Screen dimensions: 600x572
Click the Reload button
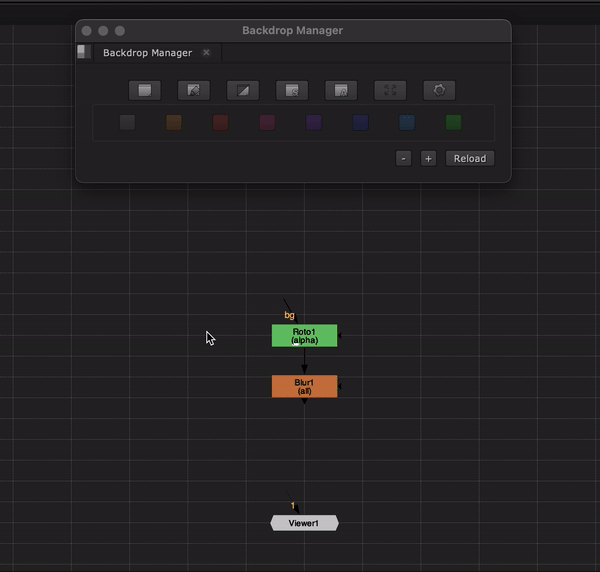click(469, 158)
